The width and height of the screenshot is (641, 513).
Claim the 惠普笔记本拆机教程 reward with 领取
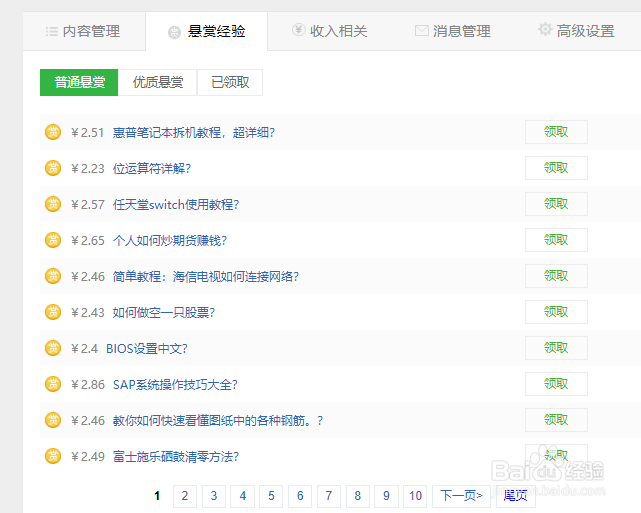(556, 132)
